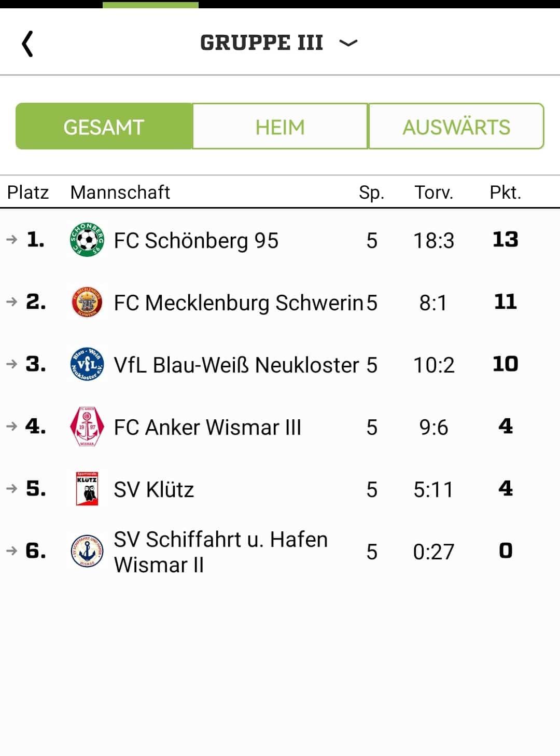Open FC Mecklenburg Schwerin team page
Viewport: 560px width, 756px height.
click(239, 303)
